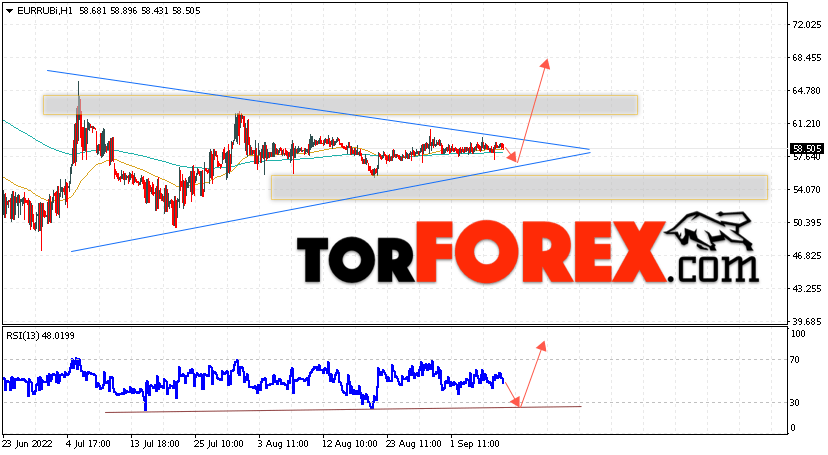Select the 23 Aug 11:00 time label
Viewport: 828px width, 455px height.
click(x=413, y=444)
